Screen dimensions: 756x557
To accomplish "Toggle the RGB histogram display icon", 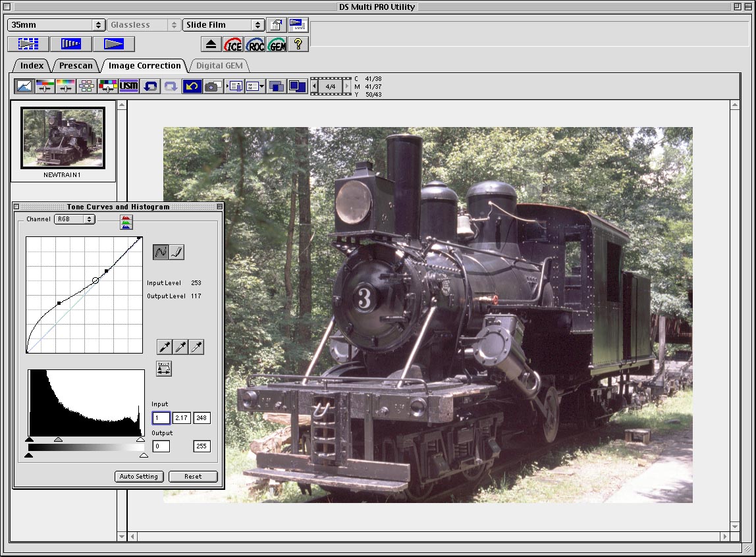I will click(x=126, y=222).
